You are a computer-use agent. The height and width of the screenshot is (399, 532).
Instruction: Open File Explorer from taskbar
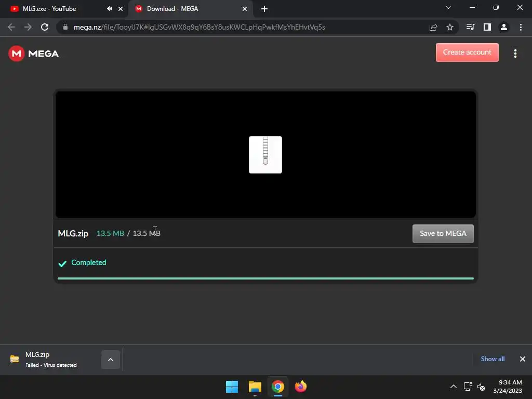255,387
